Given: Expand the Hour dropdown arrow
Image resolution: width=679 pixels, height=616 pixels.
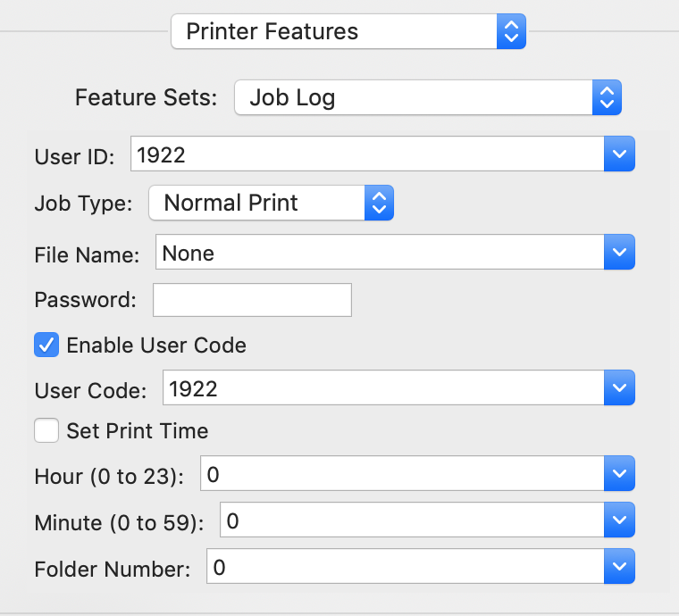Looking at the screenshot, I should [620, 474].
